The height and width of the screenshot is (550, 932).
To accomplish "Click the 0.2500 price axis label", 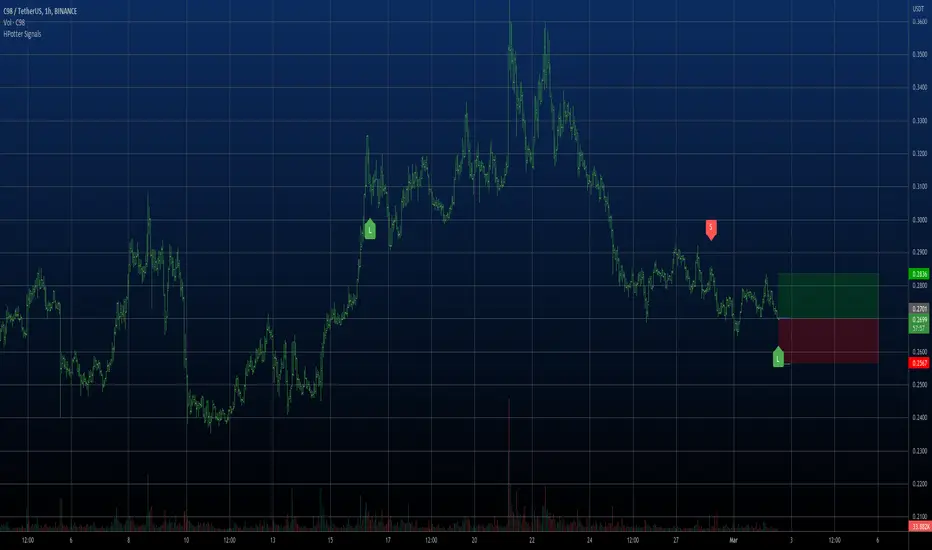I will click(919, 385).
